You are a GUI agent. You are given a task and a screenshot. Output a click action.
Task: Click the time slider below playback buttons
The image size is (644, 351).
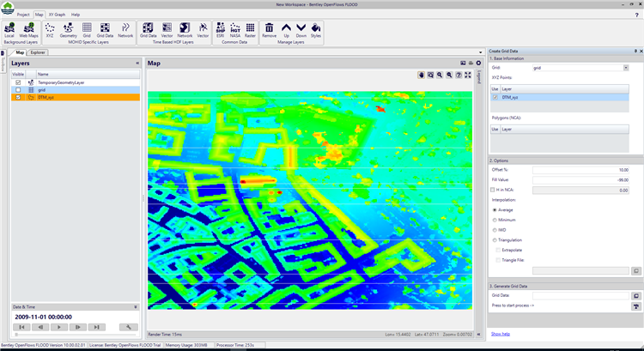76,334
